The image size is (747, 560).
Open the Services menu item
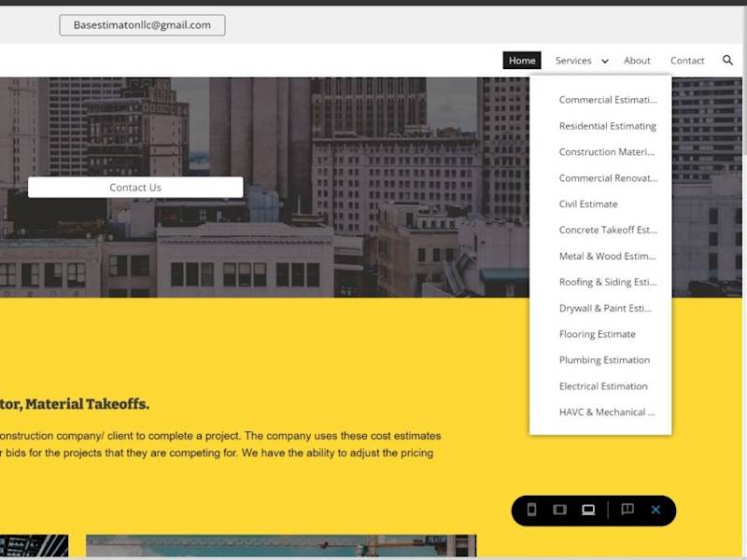tap(573, 61)
